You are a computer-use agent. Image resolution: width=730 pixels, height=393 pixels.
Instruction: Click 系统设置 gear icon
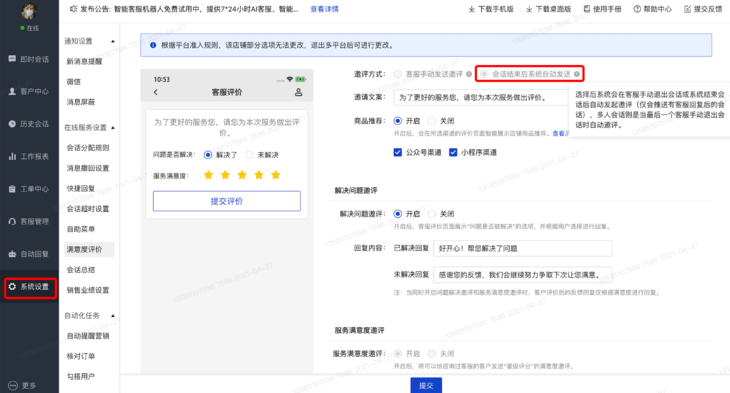click(12, 287)
